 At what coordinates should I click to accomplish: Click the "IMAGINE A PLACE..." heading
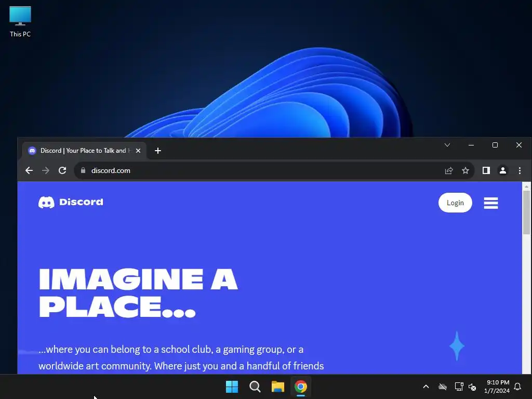138,293
